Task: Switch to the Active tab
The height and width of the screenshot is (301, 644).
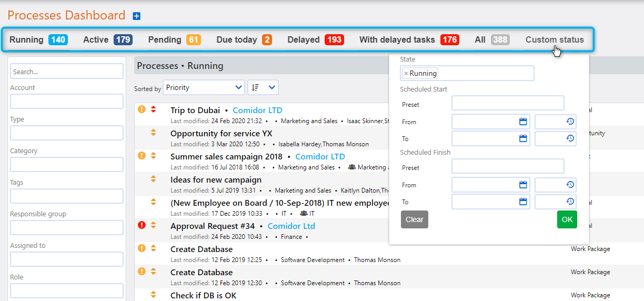Action: (x=108, y=39)
